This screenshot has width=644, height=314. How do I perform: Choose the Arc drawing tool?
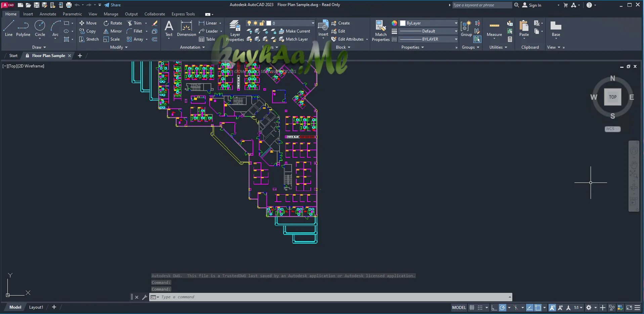click(55, 29)
